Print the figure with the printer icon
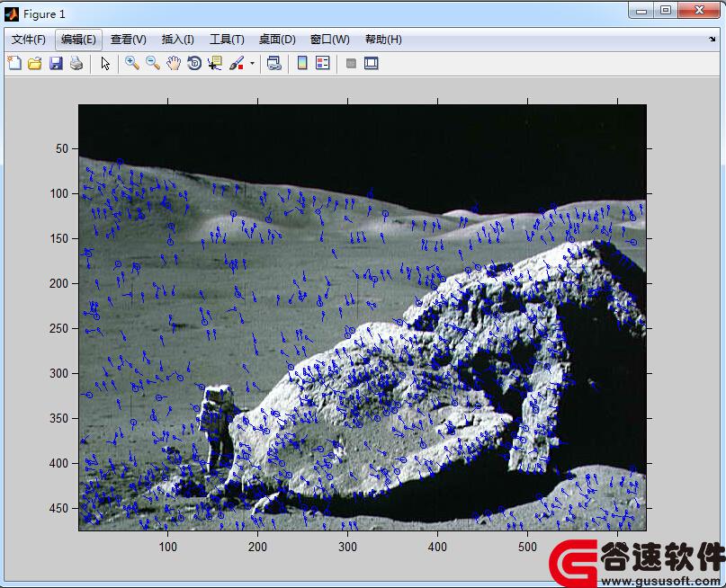The height and width of the screenshot is (588, 726). pyautogui.click(x=76, y=63)
